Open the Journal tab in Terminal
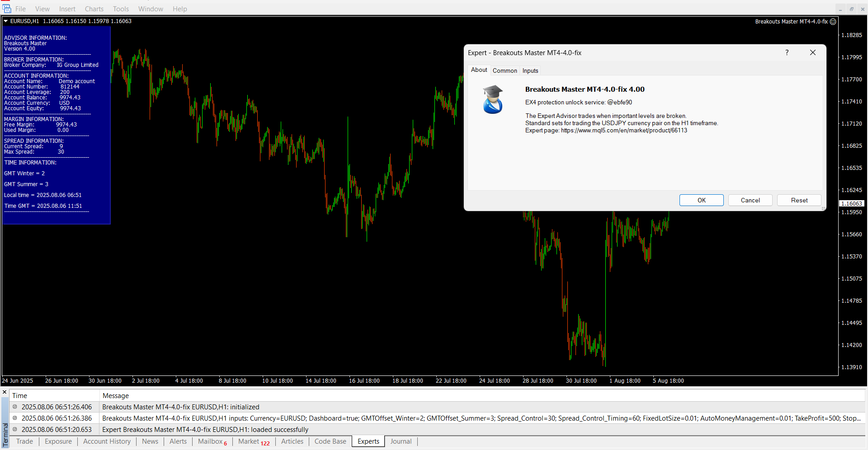Screen dimensions: 868x450 pos(401,441)
